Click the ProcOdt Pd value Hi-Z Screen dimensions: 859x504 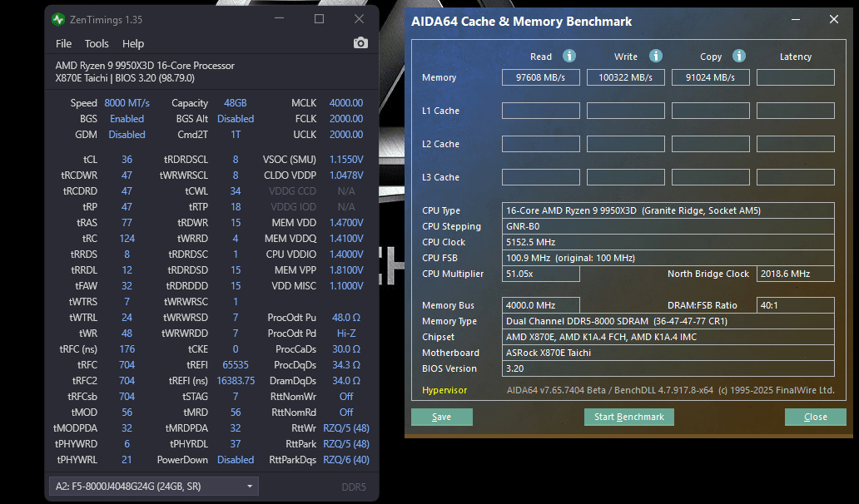pyautogui.click(x=346, y=334)
